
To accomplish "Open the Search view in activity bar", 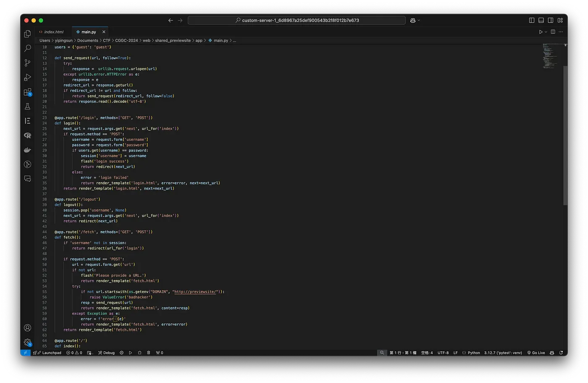I will pos(28,48).
